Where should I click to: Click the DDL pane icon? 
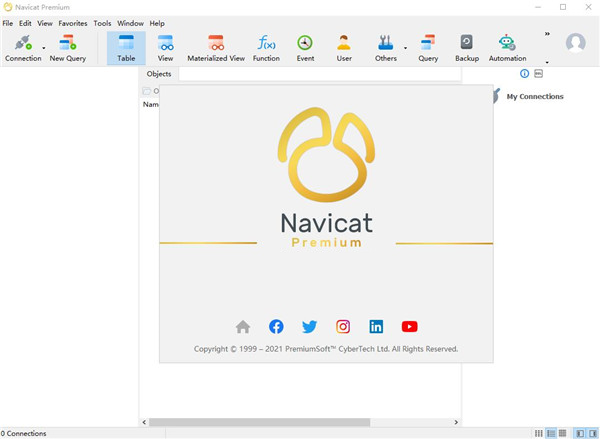tap(538, 73)
